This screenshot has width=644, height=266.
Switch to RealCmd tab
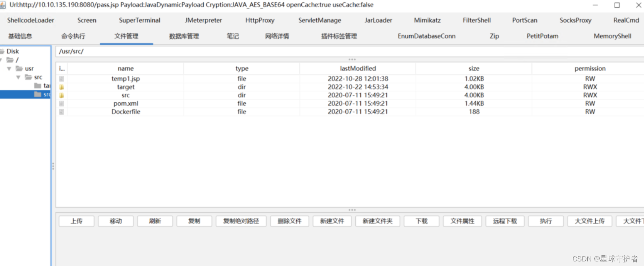tap(626, 20)
